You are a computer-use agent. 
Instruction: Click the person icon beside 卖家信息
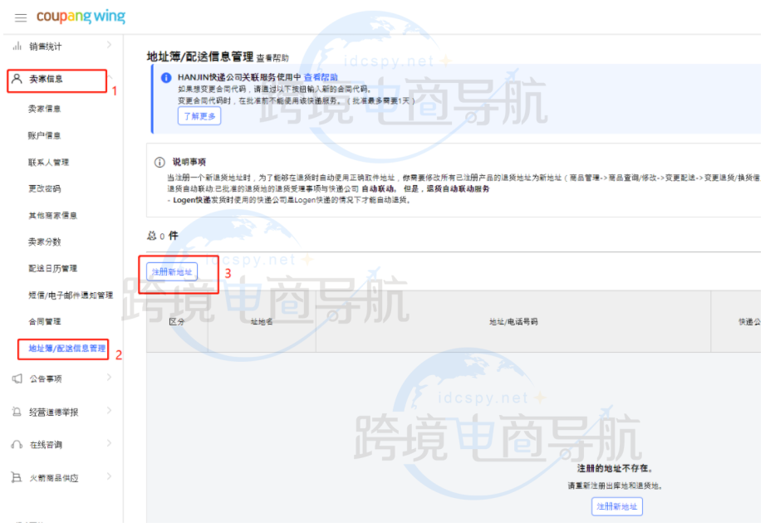click(17, 79)
